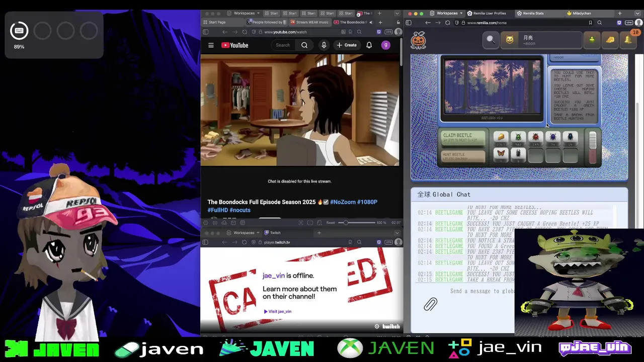Click the Hunt Beetle button
644x362 pixels.
coord(463,156)
